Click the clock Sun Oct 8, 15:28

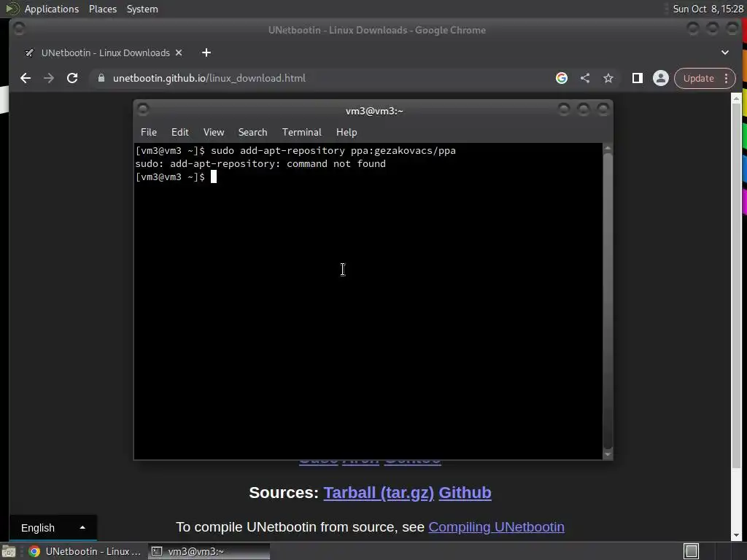click(x=708, y=9)
